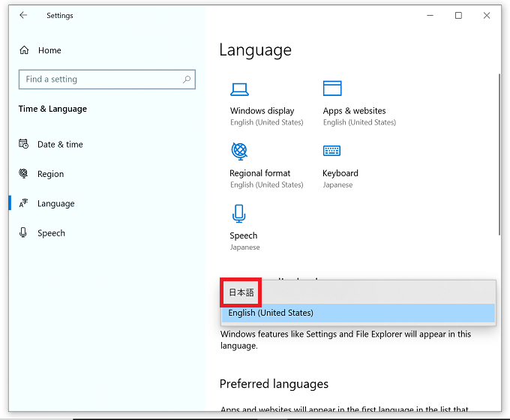Viewport: 510px width, 420px height.
Task: Go to Home in sidebar
Action: [49, 50]
